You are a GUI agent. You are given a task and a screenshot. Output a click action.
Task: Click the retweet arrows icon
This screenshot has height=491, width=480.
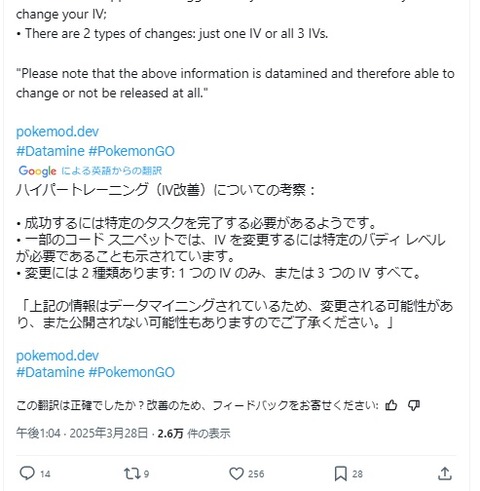coord(132,473)
